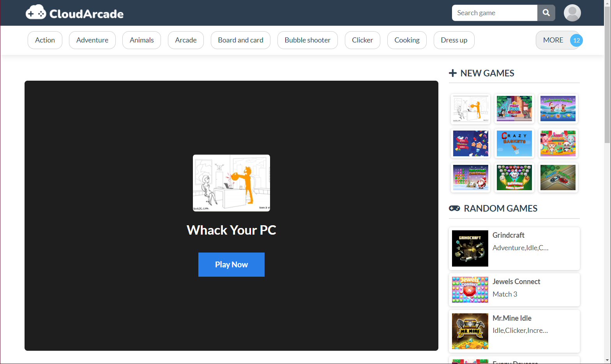Click the vertical page scrollbar thumb
The image size is (611, 364).
click(607, 74)
